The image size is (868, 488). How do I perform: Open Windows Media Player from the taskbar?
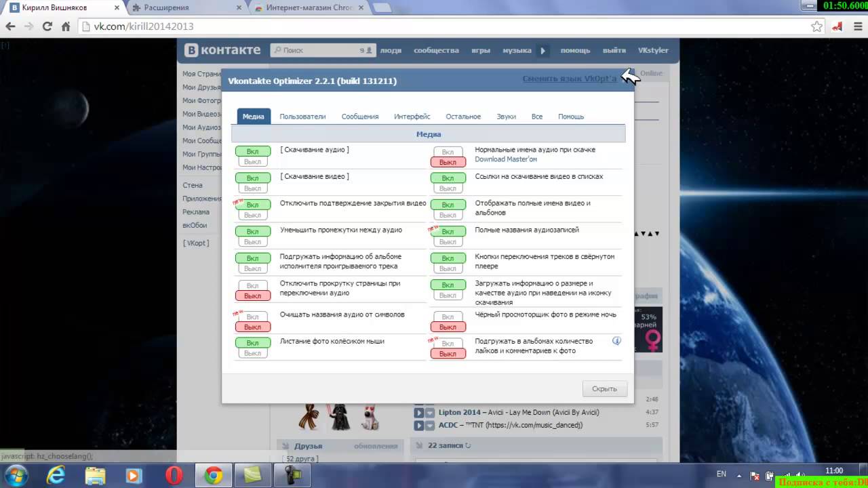(x=134, y=476)
